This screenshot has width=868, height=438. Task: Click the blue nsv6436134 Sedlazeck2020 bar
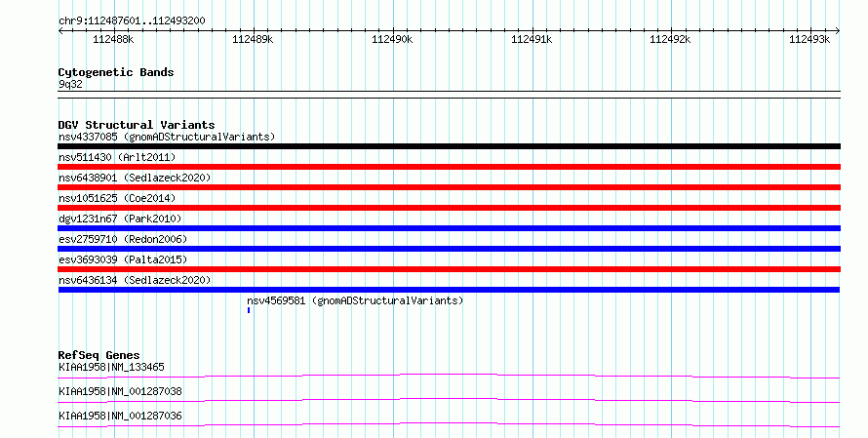(x=449, y=290)
